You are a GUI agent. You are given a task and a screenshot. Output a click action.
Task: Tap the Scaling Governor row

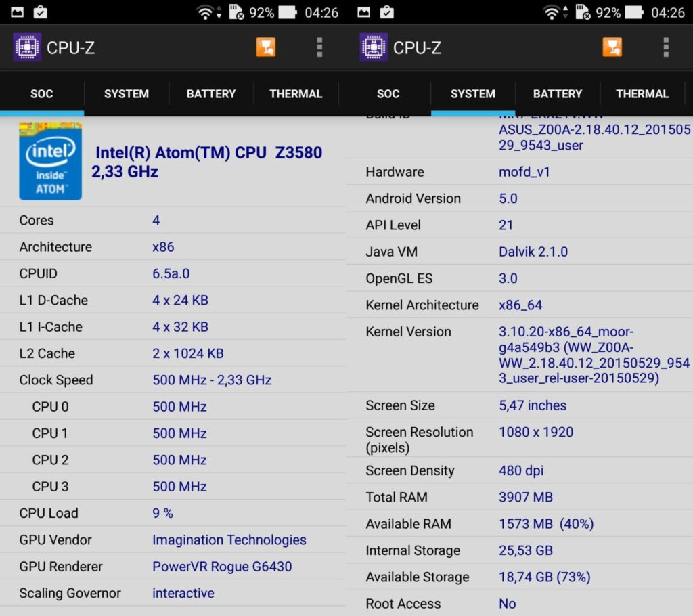coord(173,593)
